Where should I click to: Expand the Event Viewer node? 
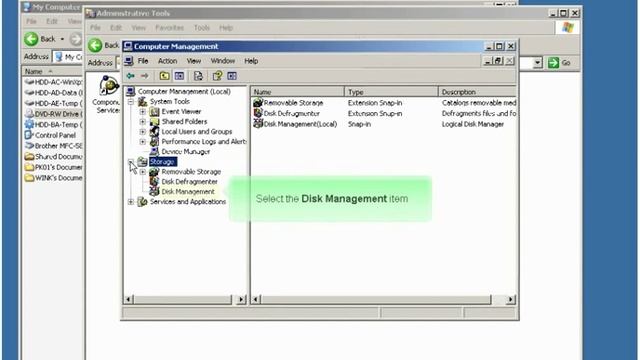pos(142,111)
